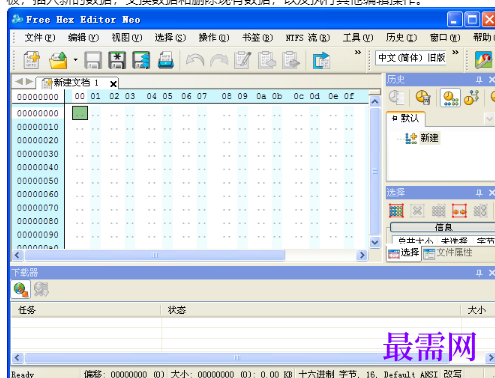This screenshot has width=495, height=378.
Task: Click the previous tab left arrow
Action: point(19,81)
